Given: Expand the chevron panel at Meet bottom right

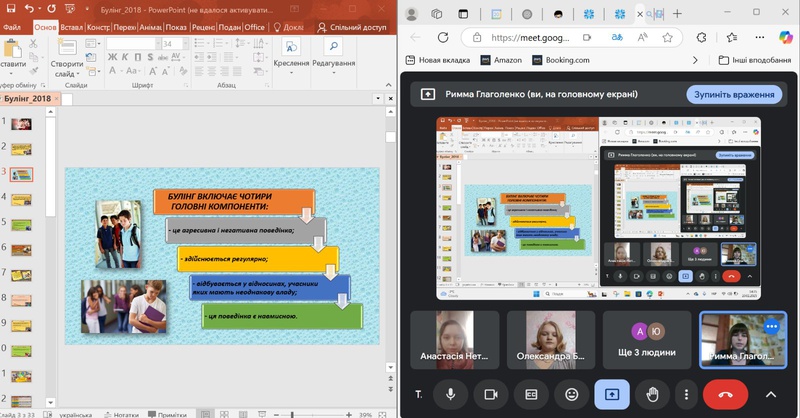Looking at the screenshot, I should point(770,394).
